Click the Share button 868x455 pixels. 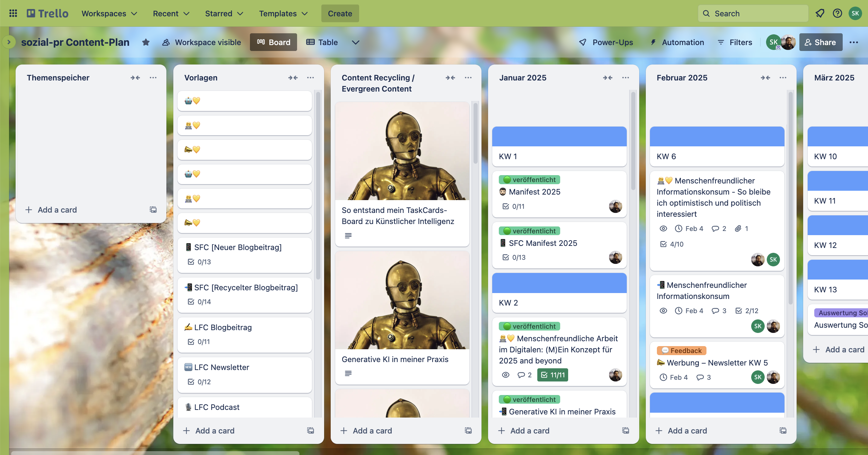821,42
